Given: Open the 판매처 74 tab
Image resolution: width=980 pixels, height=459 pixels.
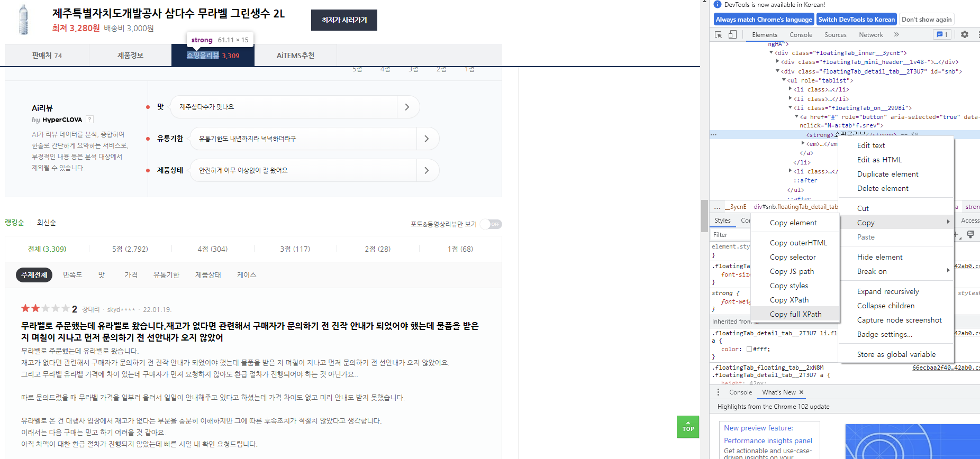Looking at the screenshot, I should [x=47, y=56].
